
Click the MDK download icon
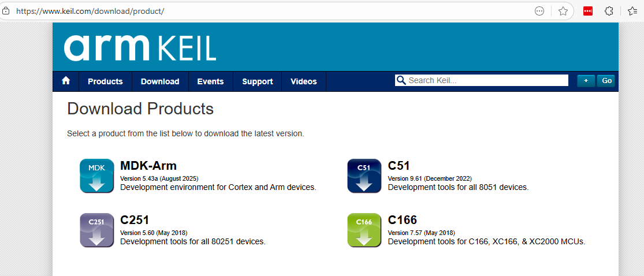point(96,176)
